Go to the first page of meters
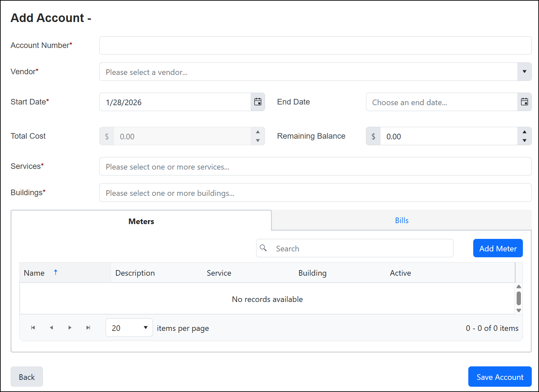This screenshot has width=539, height=392. [33, 328]
